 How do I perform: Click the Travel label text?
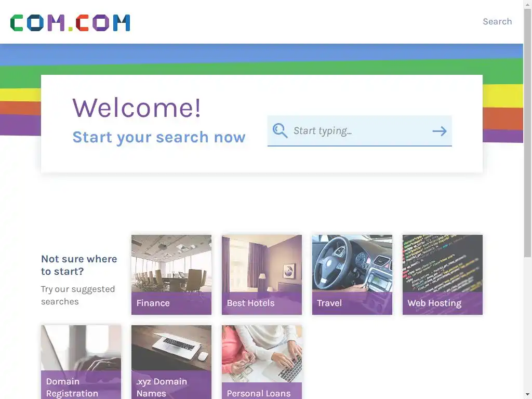pyautogui.click(x=329, y=303)
